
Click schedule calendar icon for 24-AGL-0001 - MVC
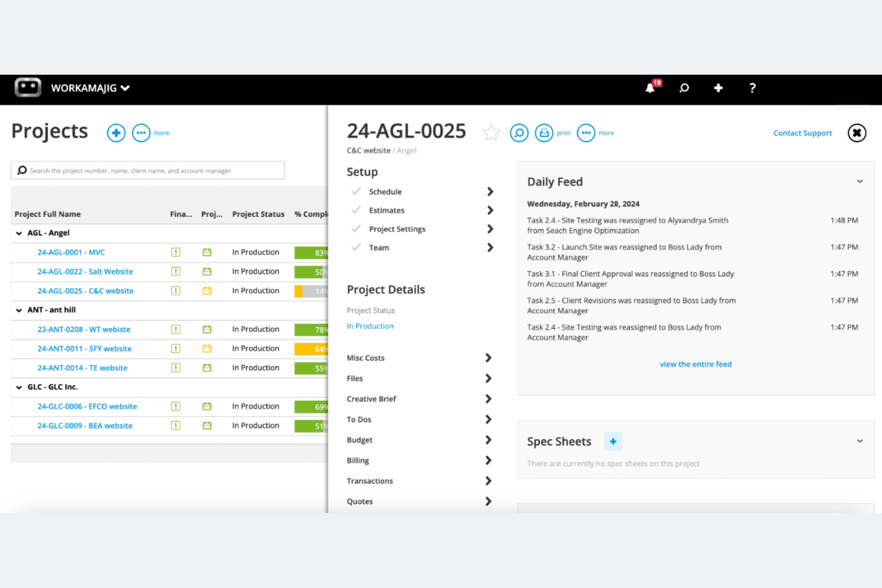[x=207, y=253]
